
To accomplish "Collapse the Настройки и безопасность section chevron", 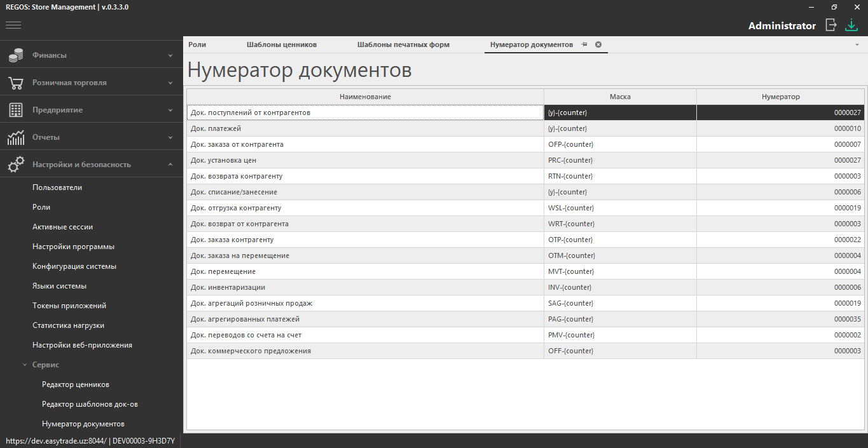I will 170,165.
